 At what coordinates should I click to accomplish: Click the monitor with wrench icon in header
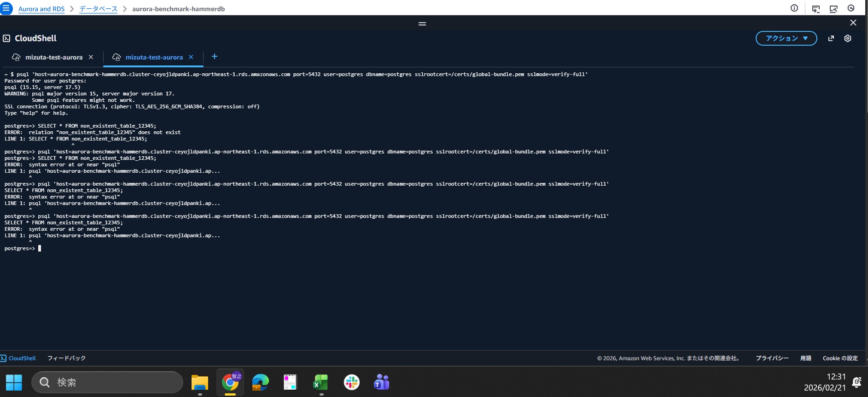tap(833, 9)
